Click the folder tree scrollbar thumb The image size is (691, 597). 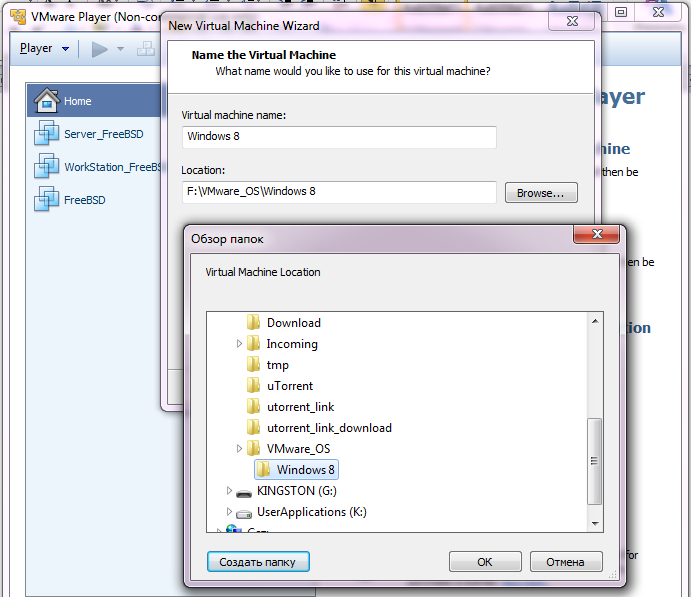click(595, 461)
